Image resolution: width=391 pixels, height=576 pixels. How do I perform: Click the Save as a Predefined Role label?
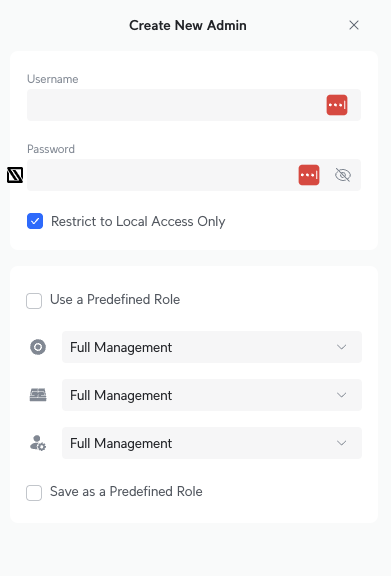126,492
